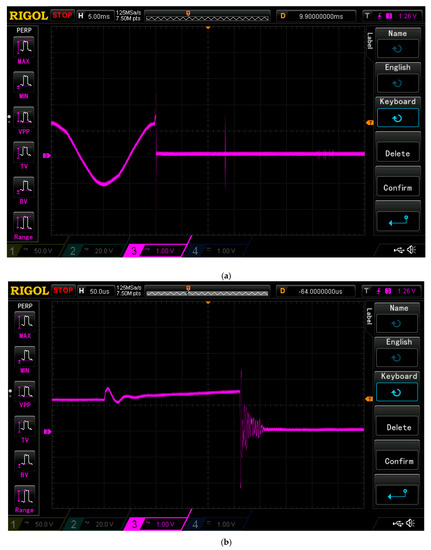Click the RIGOL logo in screenshot (b)
Image resolution: width=431 pixels, height=550 pixels.
tap(29, 291)
